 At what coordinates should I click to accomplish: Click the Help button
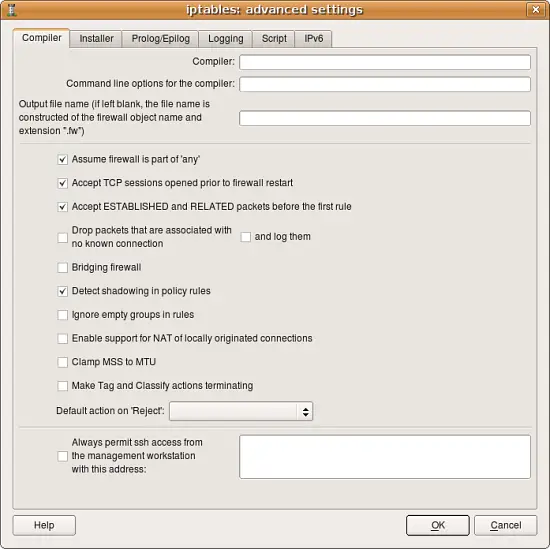44,525
